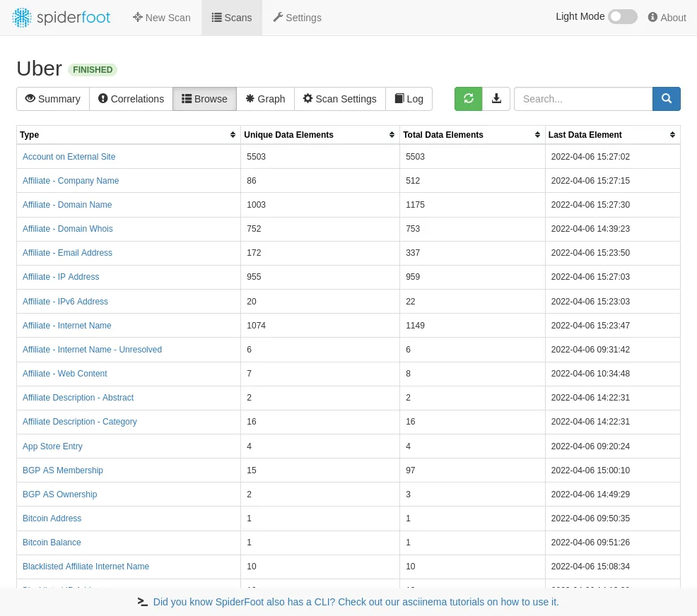Go to New Scan menu
Viewport: 697px width, 616px height.
[x=161, y=18]
